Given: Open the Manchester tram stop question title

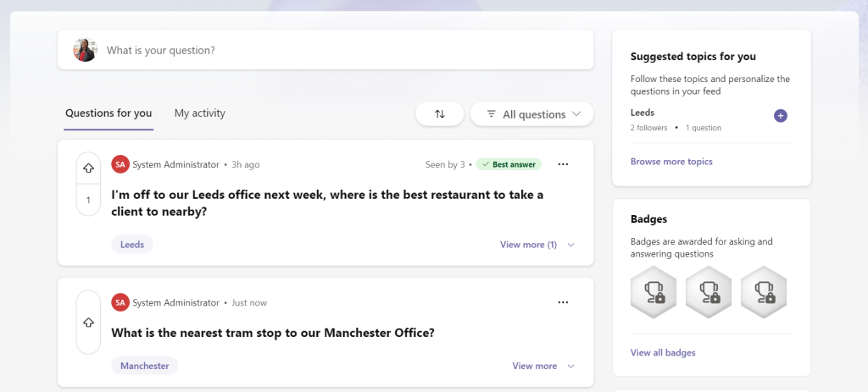Looking at the screenshot, I should tap(273, 333).
